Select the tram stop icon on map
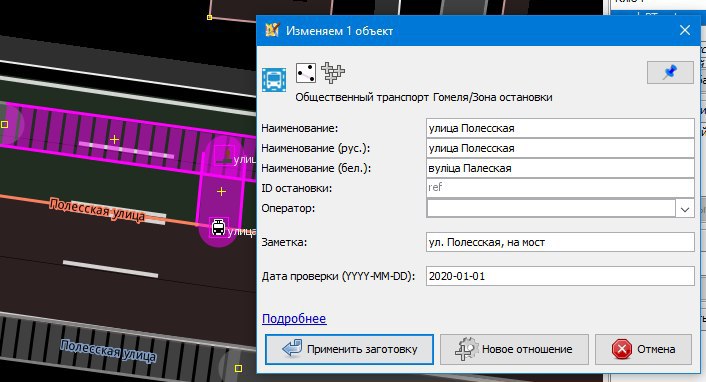Viewport: 706px width, 382px height. click(218, 227)
